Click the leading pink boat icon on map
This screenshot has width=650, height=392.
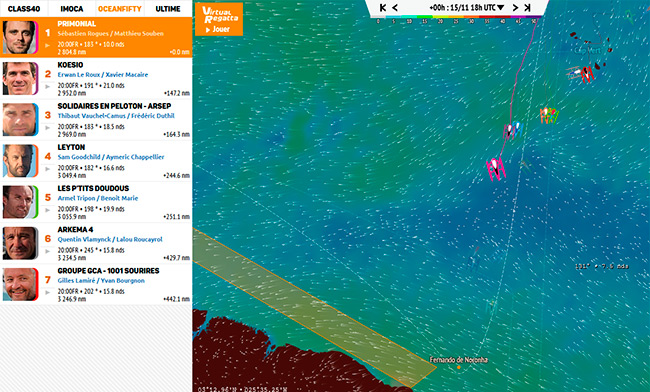pyautogui.click(x=496, y=168)
